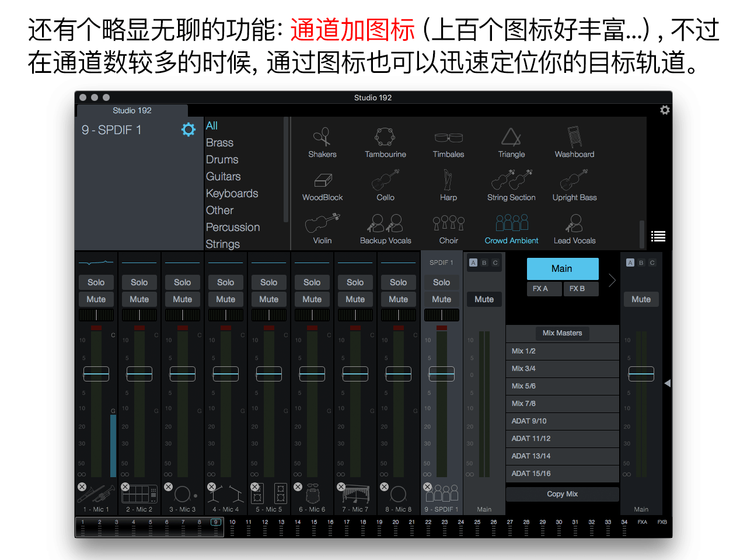Click the Copy Mix button
747x560 pixels.
563,494
